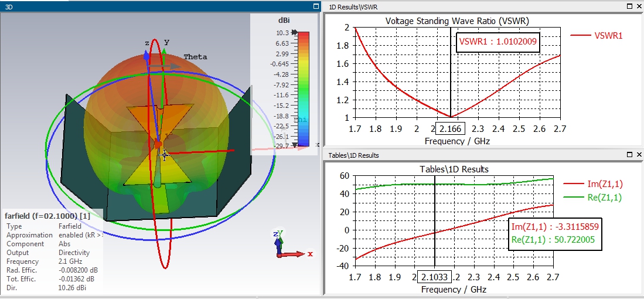Select the VSWR1 legend entry
644x299 pixels.
click(597, 36)
